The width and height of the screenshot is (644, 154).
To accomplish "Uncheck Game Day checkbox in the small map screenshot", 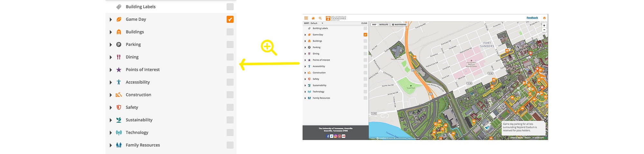I will pos(365,35).
